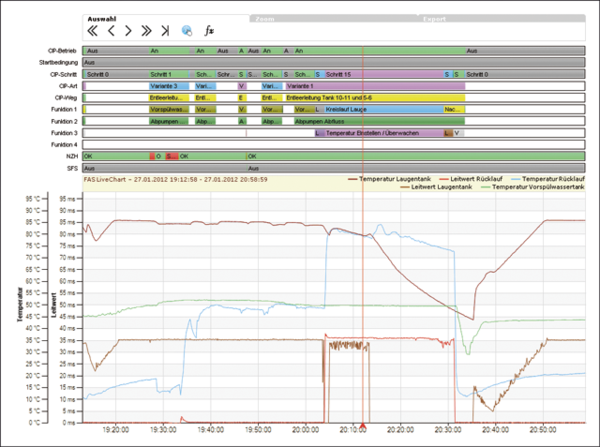Click the 20:30:00 time axis label
This screenshot has height=447, width=600.
click(448, 430)
